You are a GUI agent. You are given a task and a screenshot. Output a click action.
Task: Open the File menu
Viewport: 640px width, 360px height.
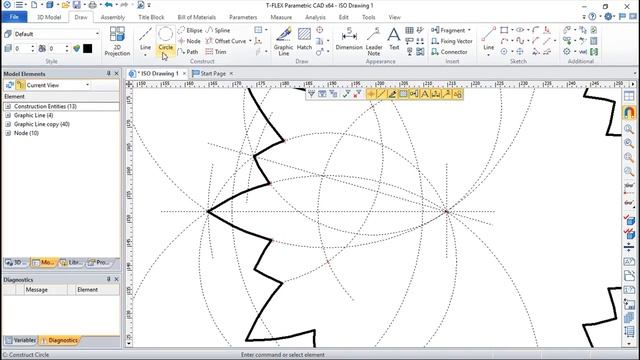click(14, 17)
